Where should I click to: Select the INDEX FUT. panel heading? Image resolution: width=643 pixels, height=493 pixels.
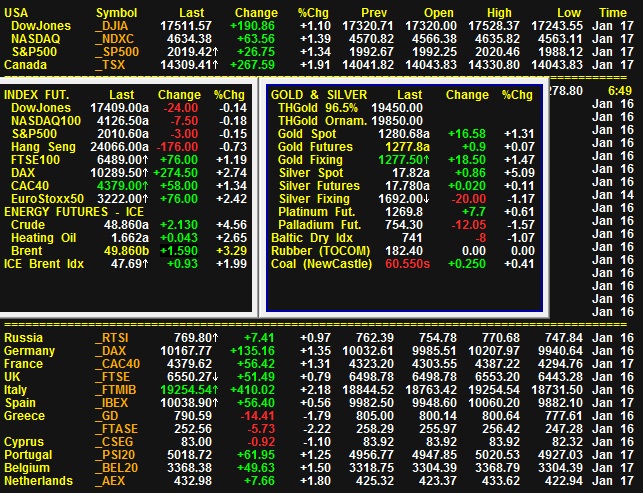[x=36, y=95]
